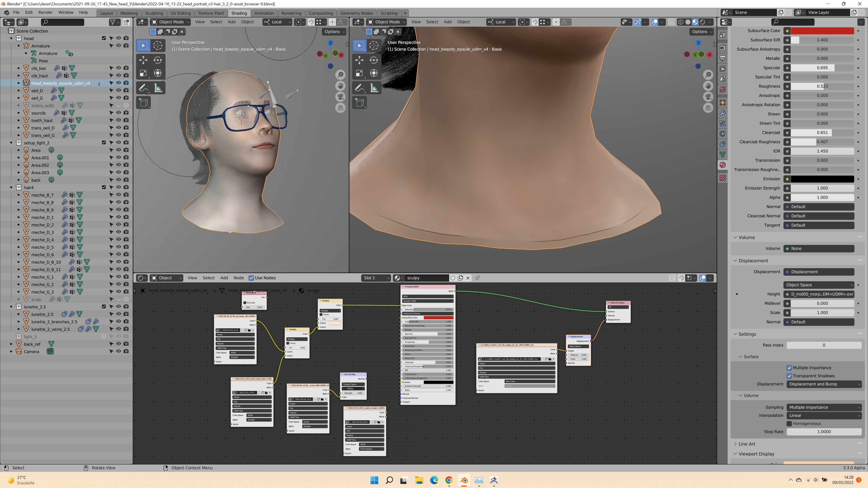Uncheck the Use Nodes checkbox
The image size is (868, 488).
point(251,278)
